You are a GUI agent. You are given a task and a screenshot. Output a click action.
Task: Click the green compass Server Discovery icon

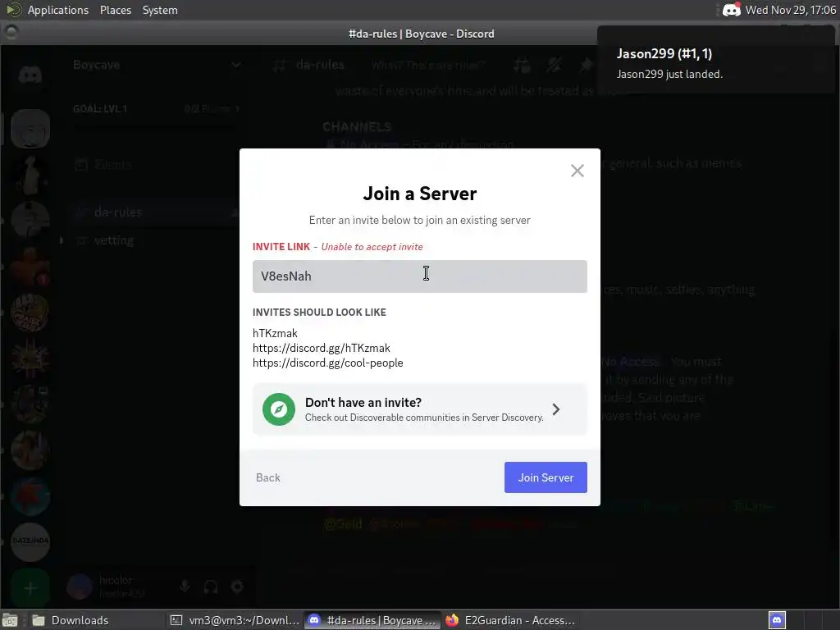(x=279, y=409)
